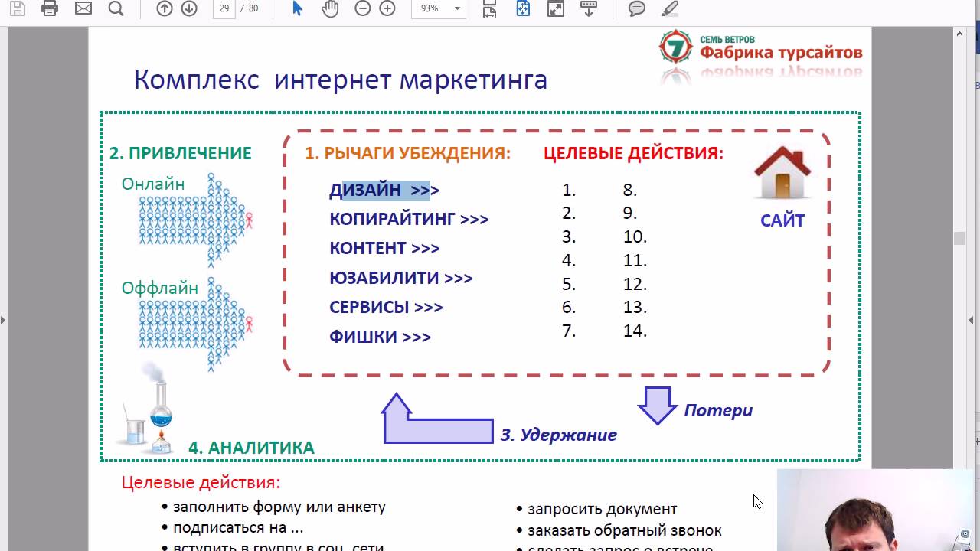980x551 pixels.
Task: Click the Потери label
Action: 718,411
